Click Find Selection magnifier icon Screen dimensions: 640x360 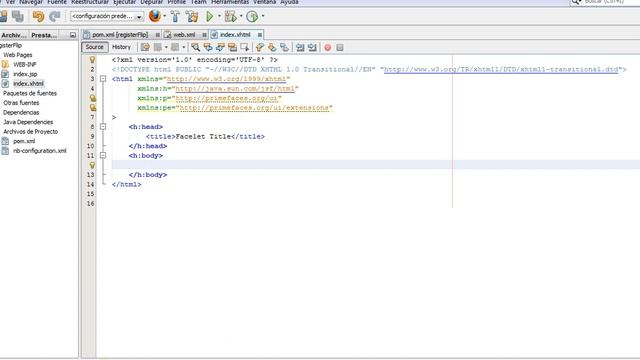coord(196,47)
